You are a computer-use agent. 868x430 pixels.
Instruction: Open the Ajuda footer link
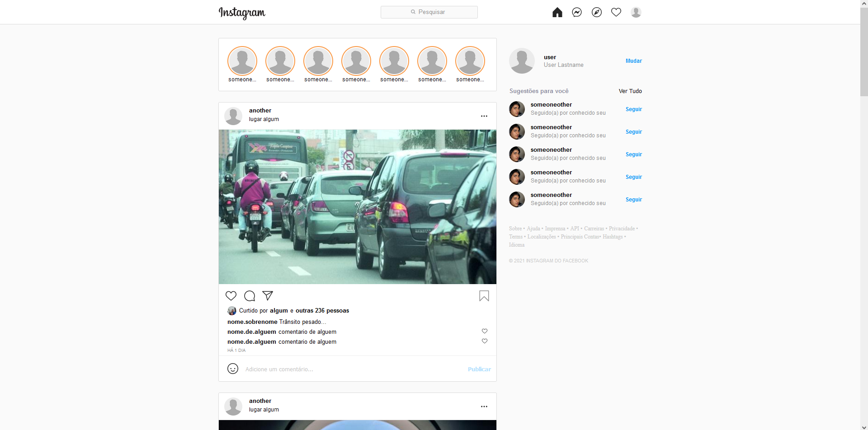(x=533, y=229)
